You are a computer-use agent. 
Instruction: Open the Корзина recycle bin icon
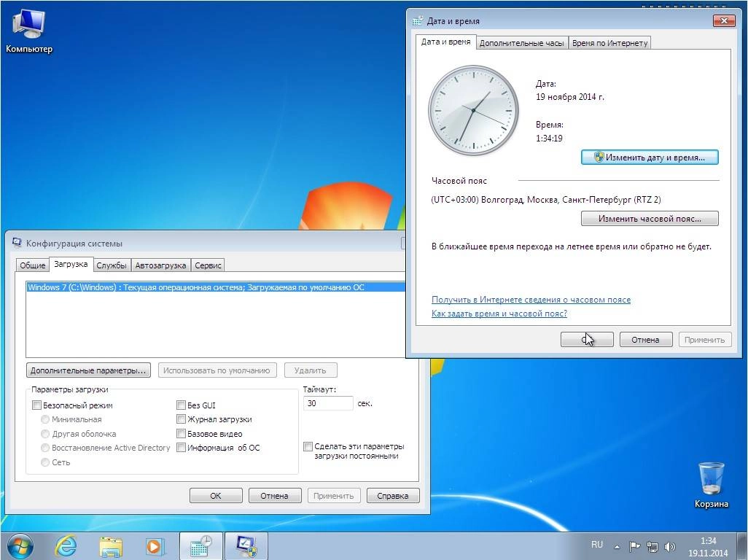coord(712,485)
